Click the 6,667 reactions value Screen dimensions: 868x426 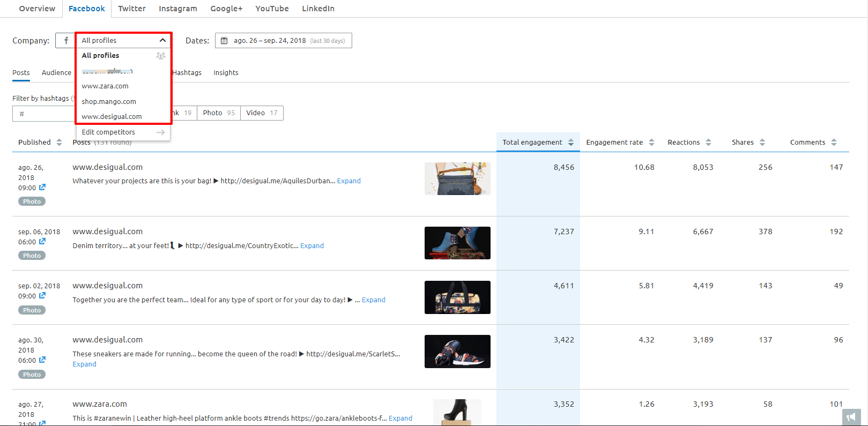703,231
